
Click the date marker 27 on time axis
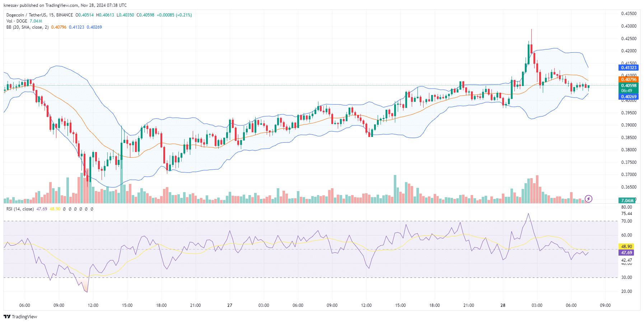click(230, 305)
